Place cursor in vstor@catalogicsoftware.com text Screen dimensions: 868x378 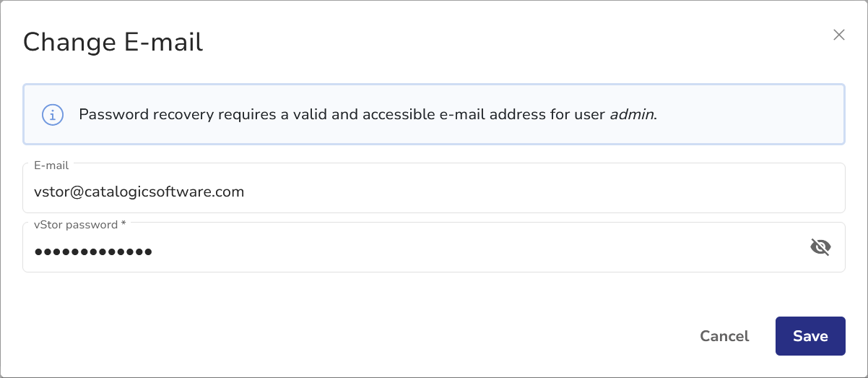tap(139, 192)
